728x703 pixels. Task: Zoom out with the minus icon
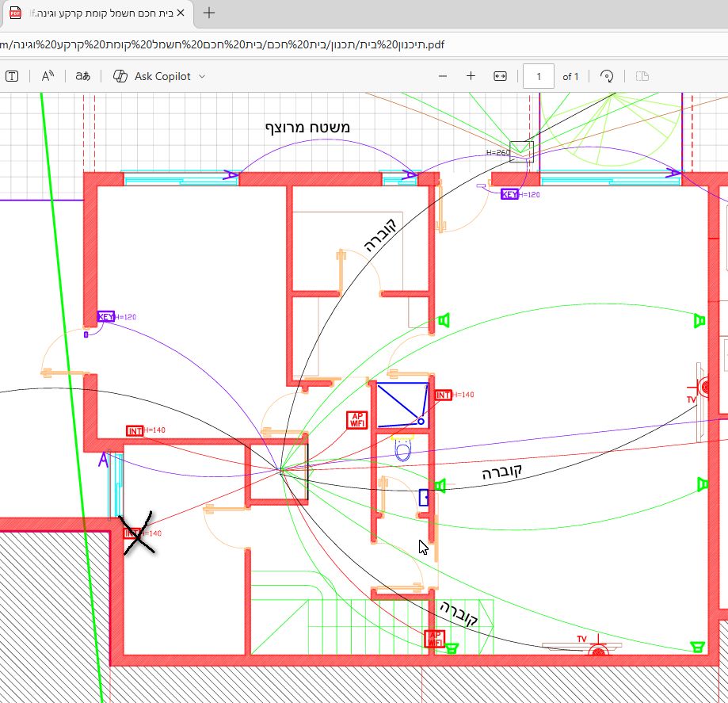[443, 76]
